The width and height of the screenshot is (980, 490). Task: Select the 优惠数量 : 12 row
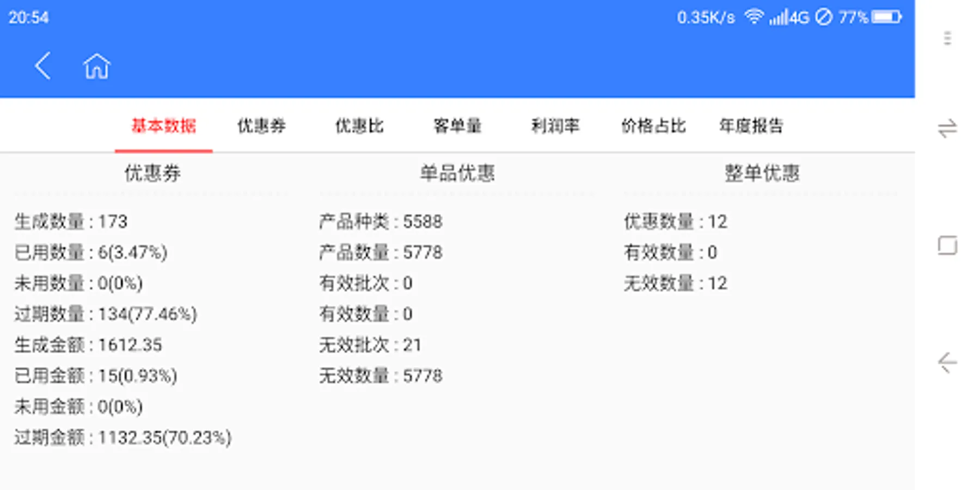tap(676, 222)
